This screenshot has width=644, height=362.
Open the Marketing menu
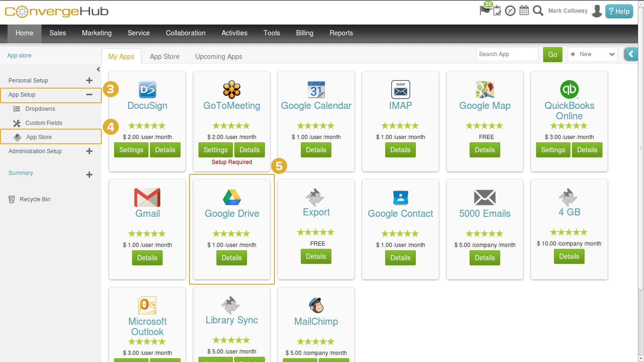97,33
